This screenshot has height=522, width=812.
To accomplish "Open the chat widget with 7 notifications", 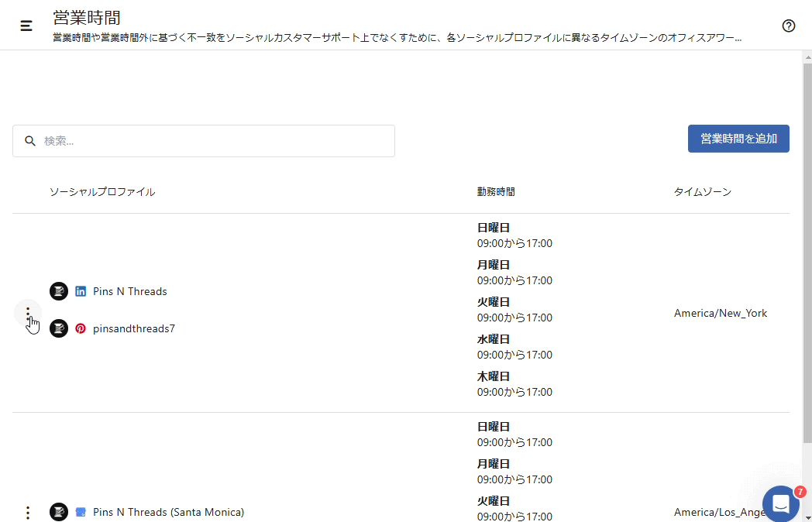I will pos(780,503).
